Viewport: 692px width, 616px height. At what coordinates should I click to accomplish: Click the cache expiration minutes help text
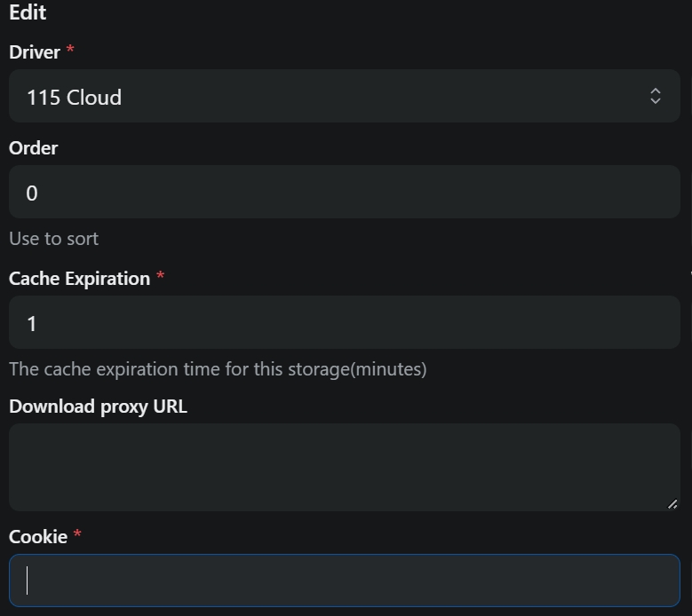point(218,369)
